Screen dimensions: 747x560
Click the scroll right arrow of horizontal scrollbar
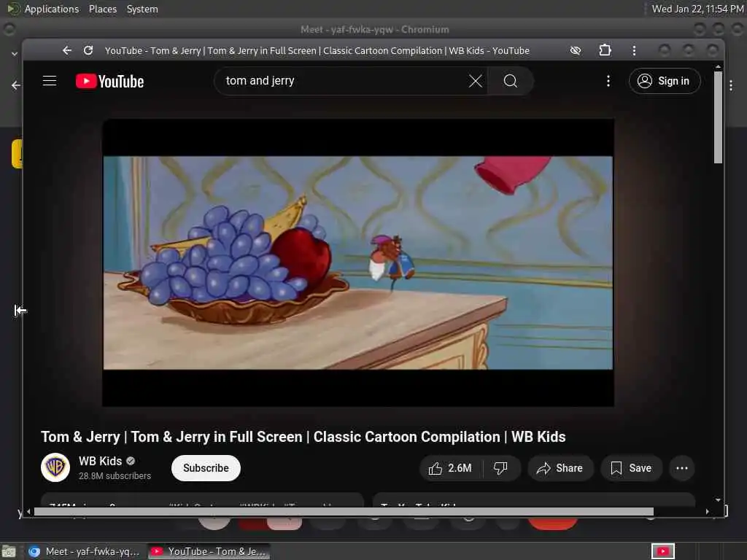click(x=707, y=511)
